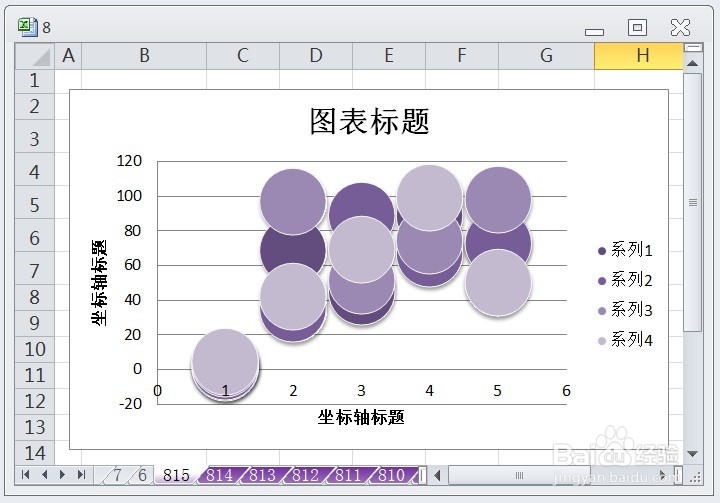720x503 pixels.
Task: Open sheet tab 7
Action: (x=118, y=475)
